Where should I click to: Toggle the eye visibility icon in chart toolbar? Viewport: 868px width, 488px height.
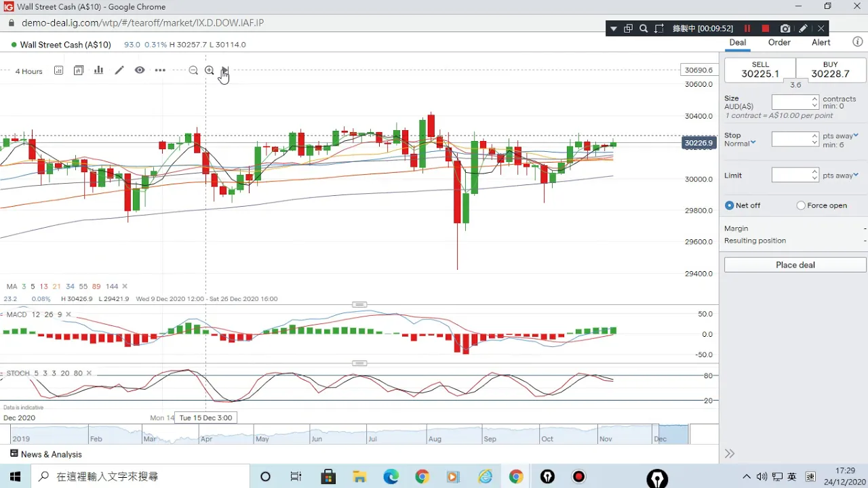140,70
